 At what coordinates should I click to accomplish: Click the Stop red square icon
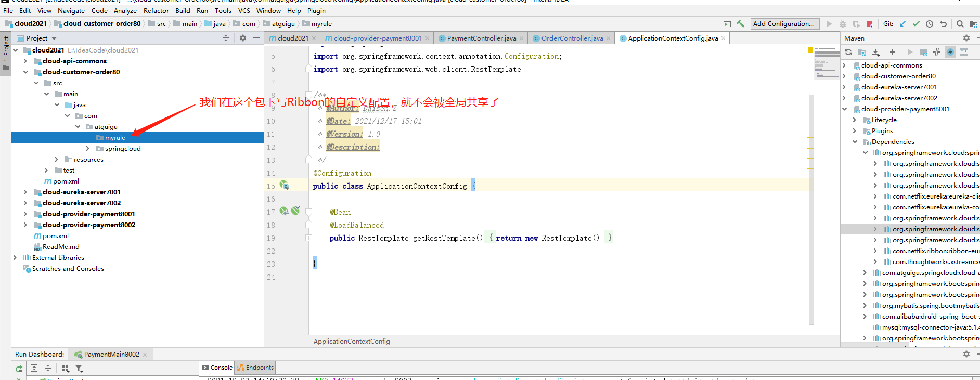(x=870, y=24)
